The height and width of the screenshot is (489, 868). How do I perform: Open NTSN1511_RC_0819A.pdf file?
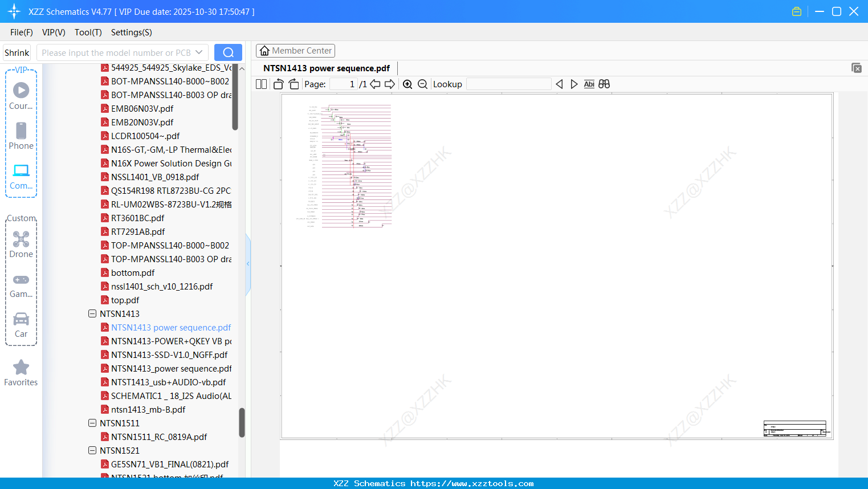(x=159, y=437)
